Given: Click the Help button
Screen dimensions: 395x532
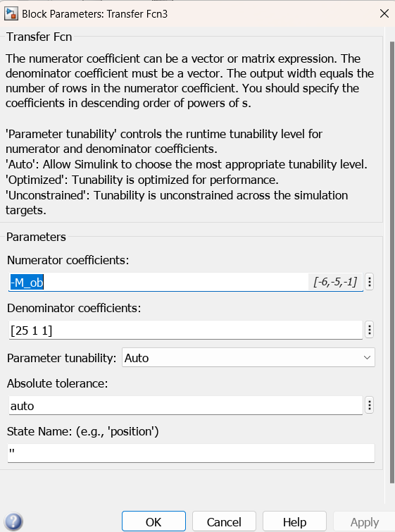Looking at the screenshot, I should (x=294, y=521).
